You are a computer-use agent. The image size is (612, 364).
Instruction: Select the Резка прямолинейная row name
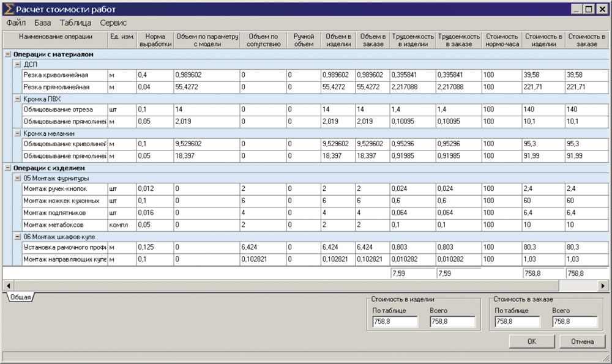(64, 87)
